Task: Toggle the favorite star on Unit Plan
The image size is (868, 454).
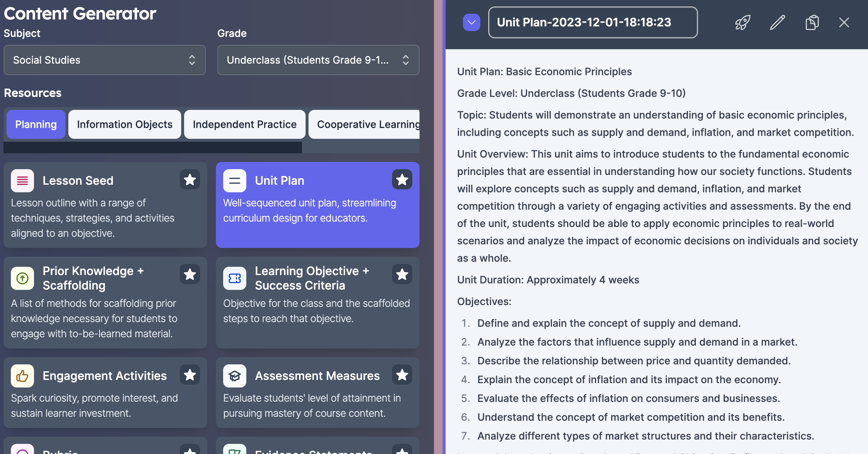Action: 402,179
